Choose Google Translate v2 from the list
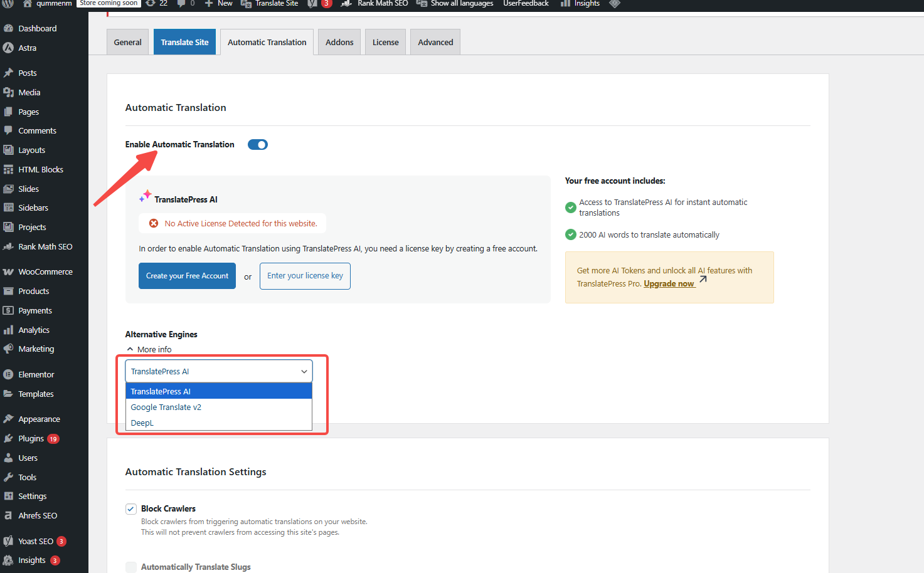924x573 pixels. click(x=166, y=407)
